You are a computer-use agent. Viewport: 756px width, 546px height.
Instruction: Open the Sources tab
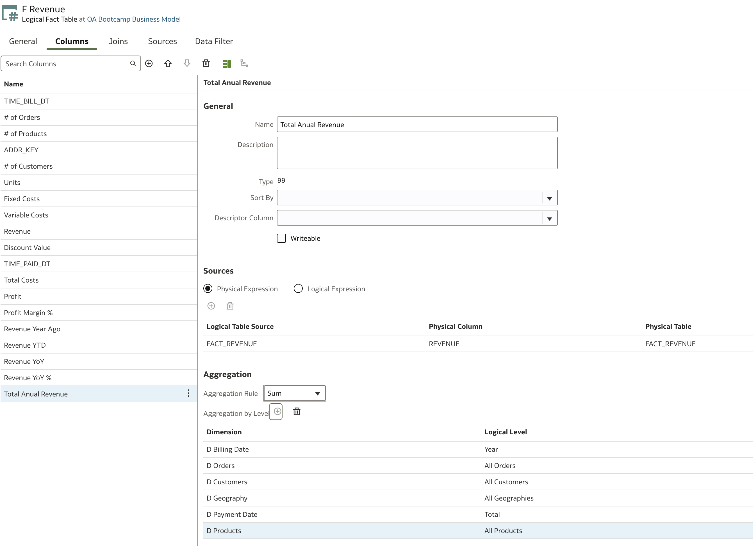(x=162, y=41)
